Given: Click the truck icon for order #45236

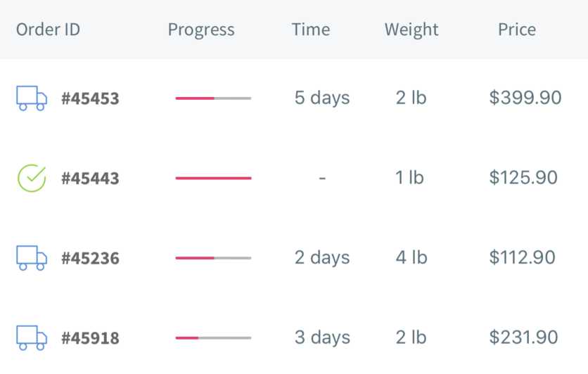Looking at the screenshot, I should point(32,258).
